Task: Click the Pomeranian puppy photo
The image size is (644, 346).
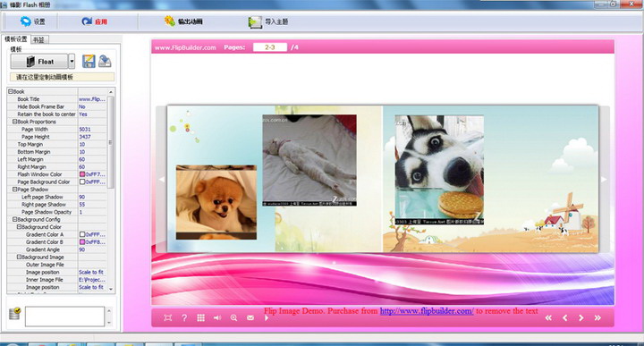Action: click(216, 202)
